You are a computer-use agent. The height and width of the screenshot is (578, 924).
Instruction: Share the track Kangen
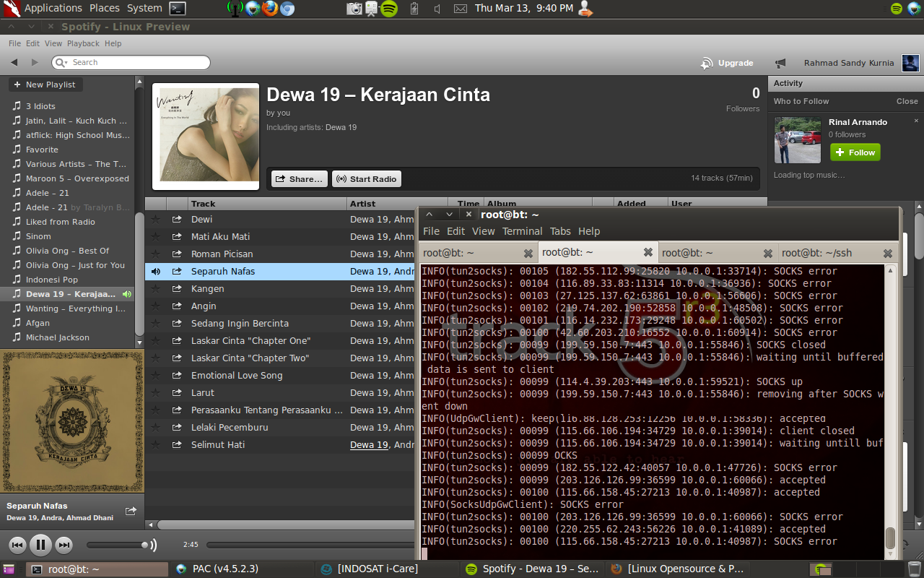click(x=177, y=289)
